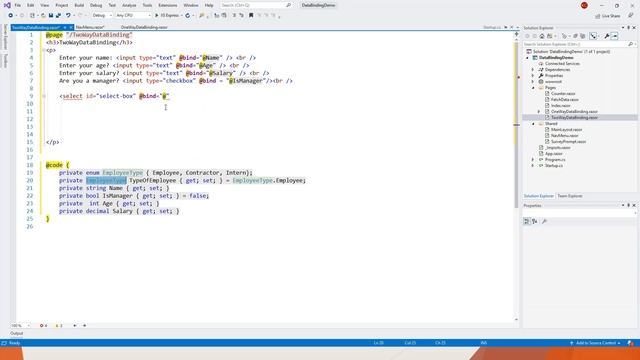Select App.razor in Solution Explorer
This screenshot has height=360, width=640.
pos(553,154)
